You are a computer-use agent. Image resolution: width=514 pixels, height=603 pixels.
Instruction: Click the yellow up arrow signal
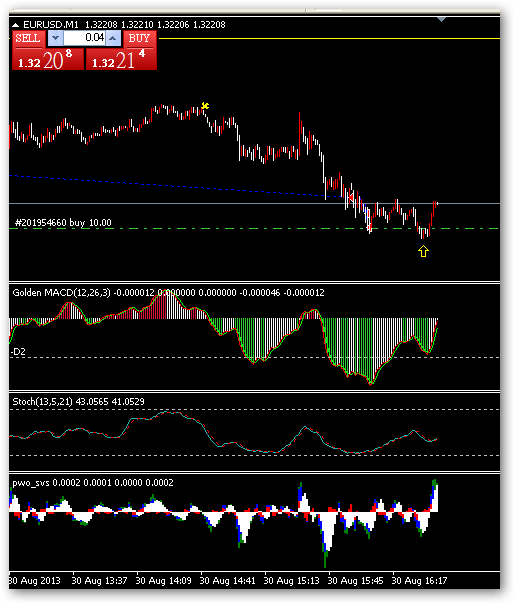coord(423,252)
